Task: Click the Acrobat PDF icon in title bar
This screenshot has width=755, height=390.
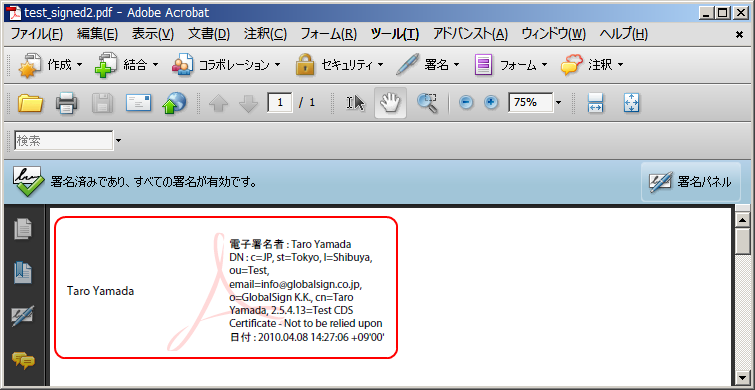Action: [x=16, y=13]
